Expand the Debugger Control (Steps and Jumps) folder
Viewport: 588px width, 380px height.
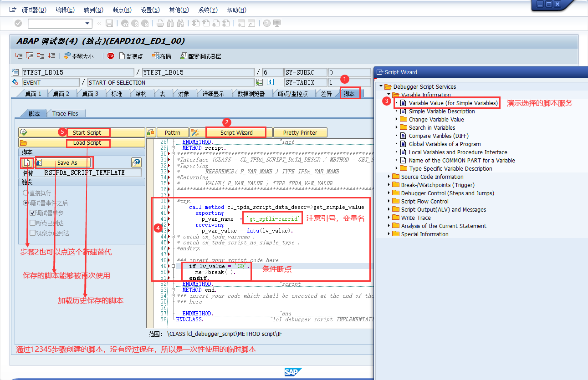(x=389, y=193)
